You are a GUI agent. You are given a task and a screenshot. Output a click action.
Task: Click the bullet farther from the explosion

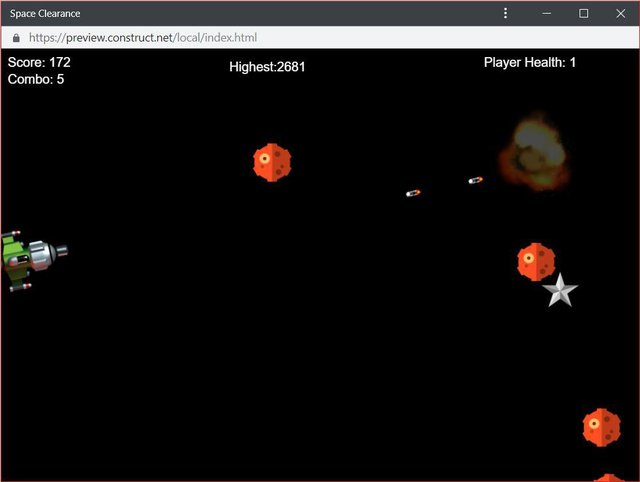413,193
